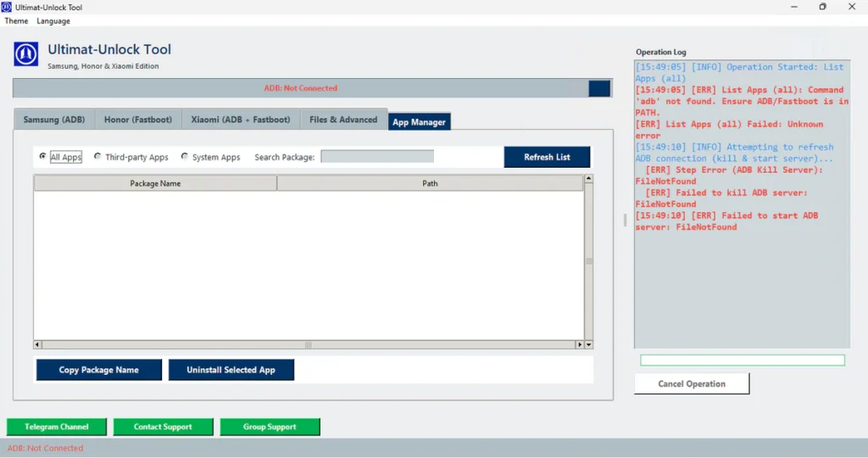
Task: Click the app list scroll down arrow
Action: point(588,344)
